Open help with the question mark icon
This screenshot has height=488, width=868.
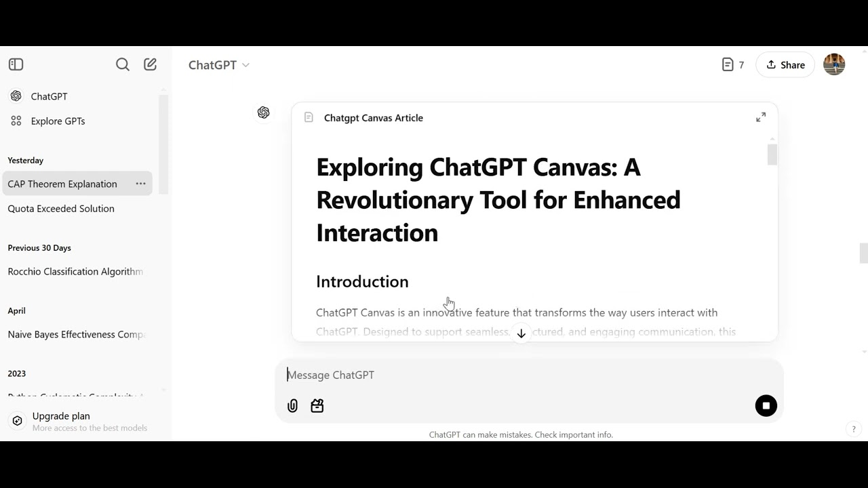pyautogui.click(x=854, y=428)
